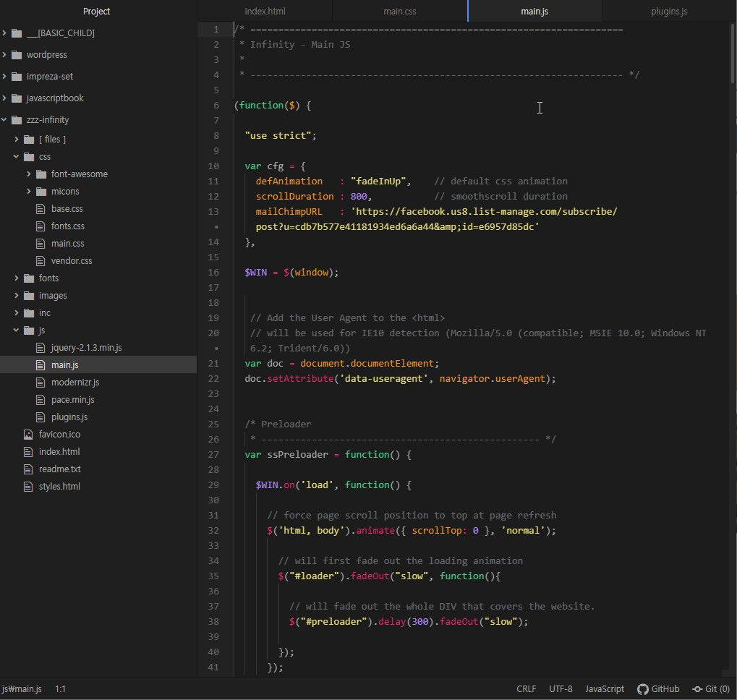Viewport: 737px width, 700px height.
Task: Click the fonts folder icon
Action: pos(29,278)
